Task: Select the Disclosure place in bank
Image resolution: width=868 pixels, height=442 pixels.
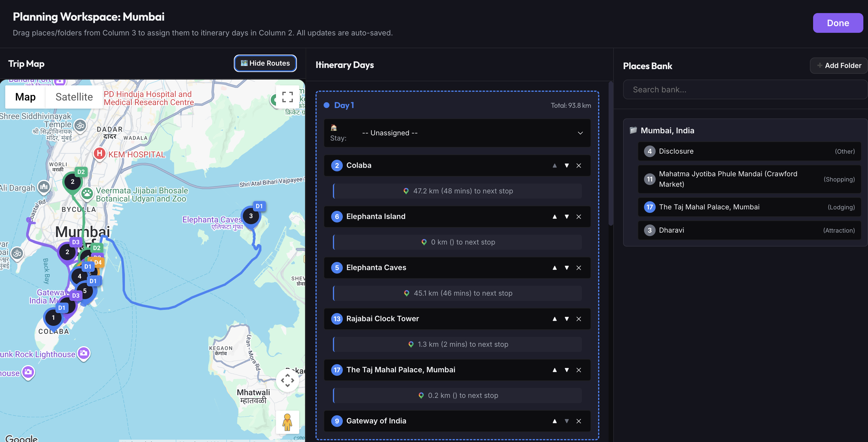Action: point(749,151)
